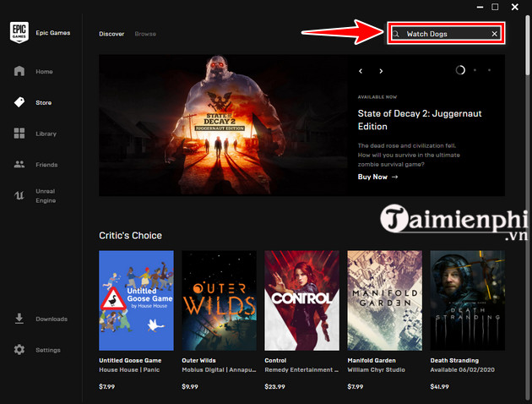Click the $41.99 Death Stranding price

click(x=439, y=386)
